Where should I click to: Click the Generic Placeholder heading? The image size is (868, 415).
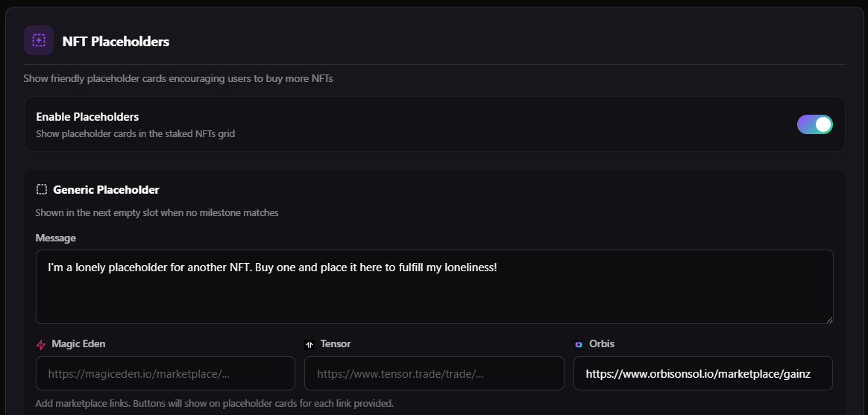[106, 190]
